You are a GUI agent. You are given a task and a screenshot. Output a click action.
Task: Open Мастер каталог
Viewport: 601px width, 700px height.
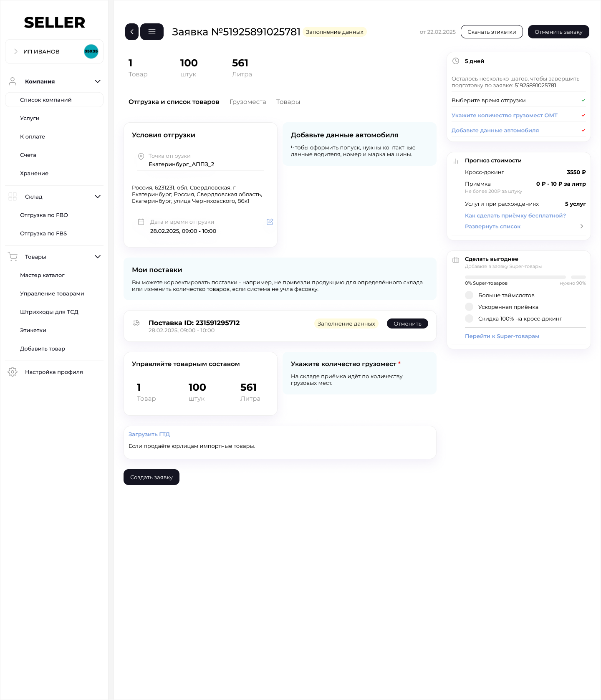(x=42, y=275)
